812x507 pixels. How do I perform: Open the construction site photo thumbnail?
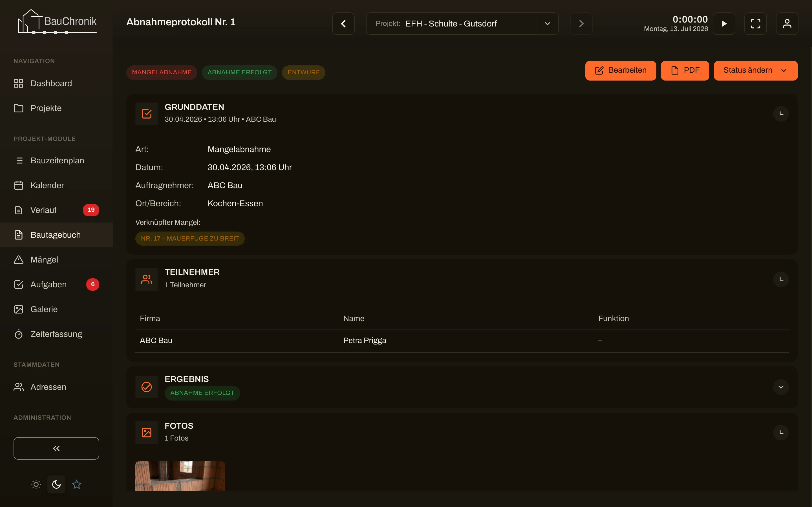coord(180,476)
